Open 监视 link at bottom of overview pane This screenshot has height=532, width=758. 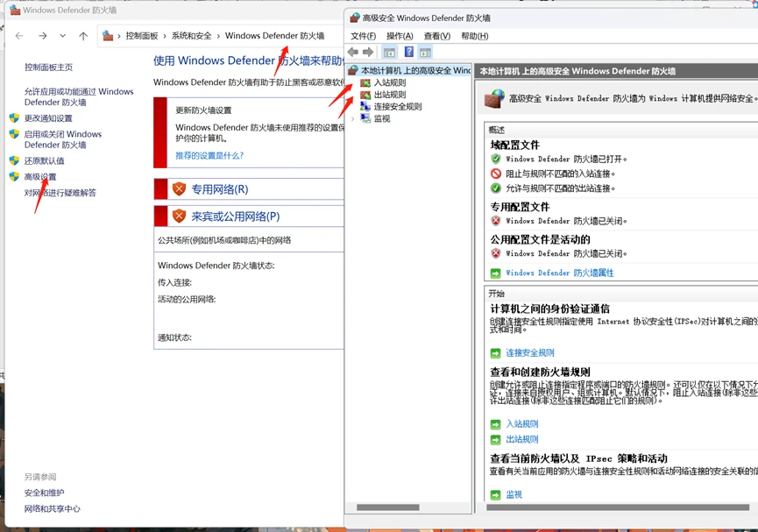tap(514, 495)
